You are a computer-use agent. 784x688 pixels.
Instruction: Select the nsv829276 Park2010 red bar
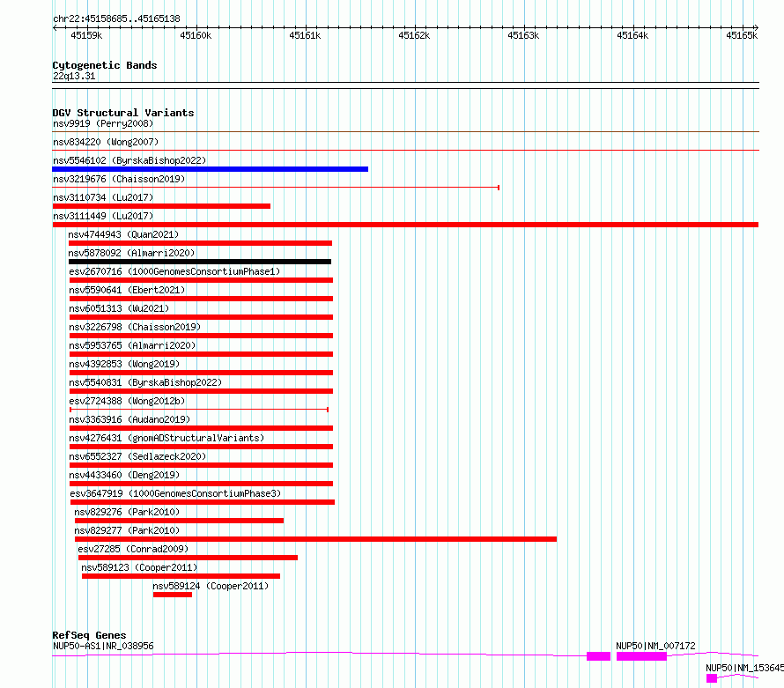pos(179,521)
